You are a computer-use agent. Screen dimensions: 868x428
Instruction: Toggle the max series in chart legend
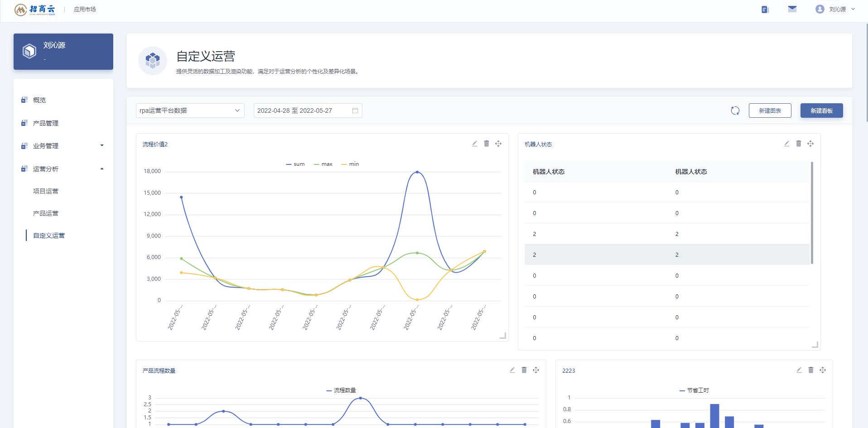coord(323,164)
